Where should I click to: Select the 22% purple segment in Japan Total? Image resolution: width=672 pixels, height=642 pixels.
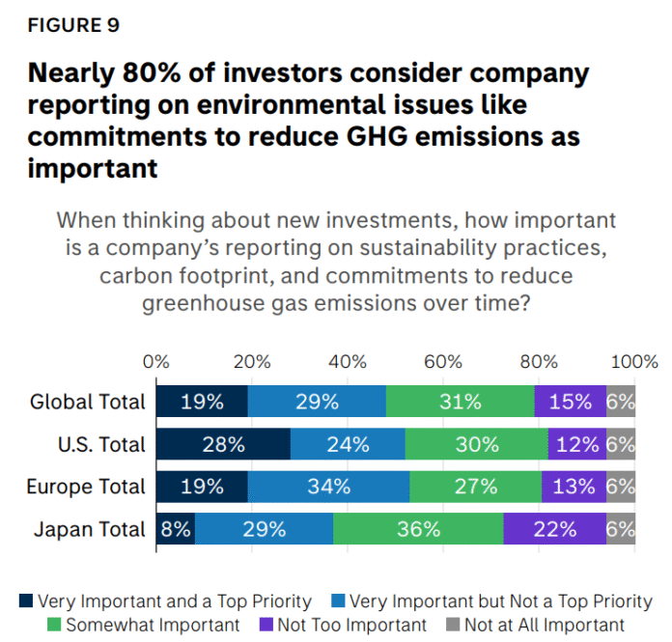coord(554,529)
